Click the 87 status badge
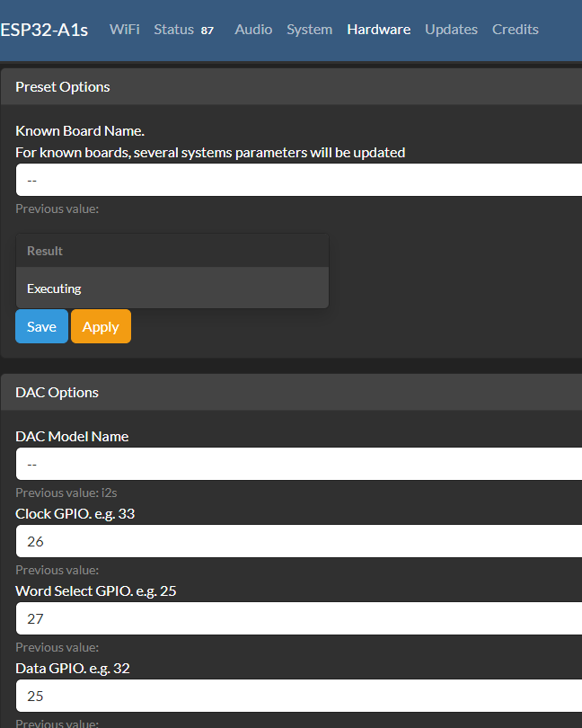The height and width of the screenshot is (728, 582). [207, 31]
